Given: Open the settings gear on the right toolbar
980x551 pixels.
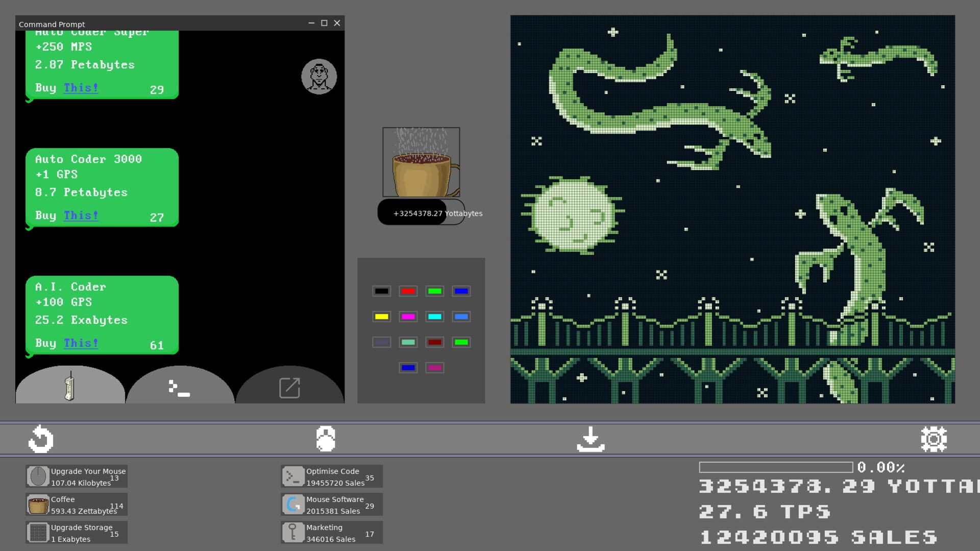Looking at the screenshot, I should [933, 438].
